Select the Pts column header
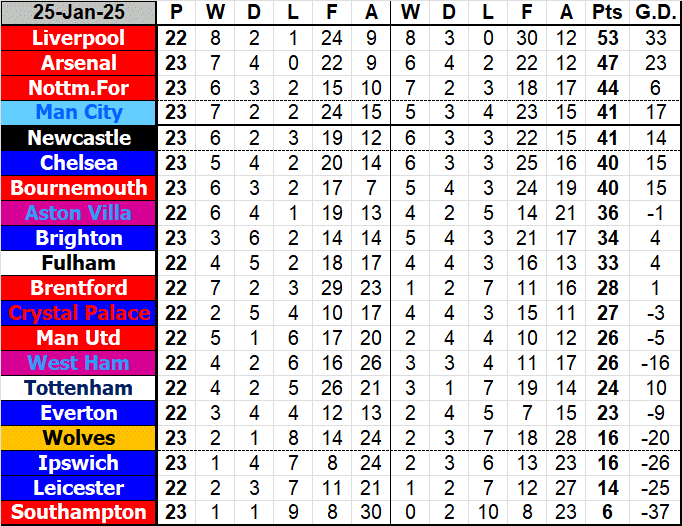682x526 pixels. (606, 13)
